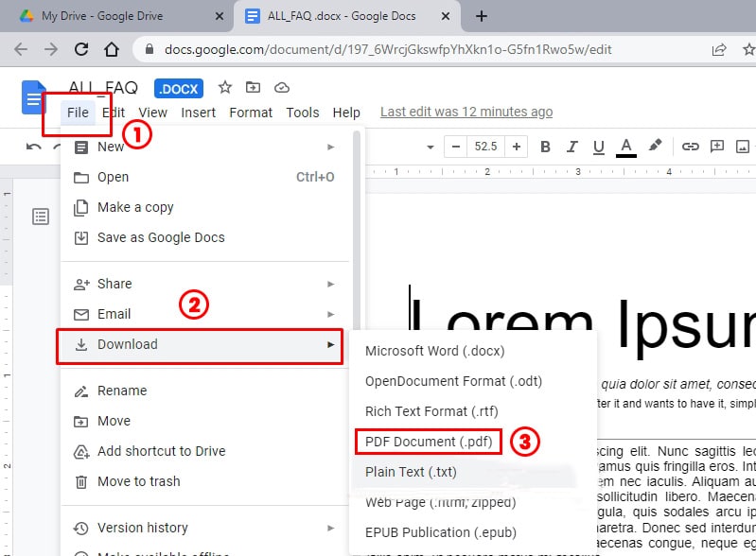The image size is (756, 556).
Task: Open the document outline sidebar icon
Action: pos(41,217)
